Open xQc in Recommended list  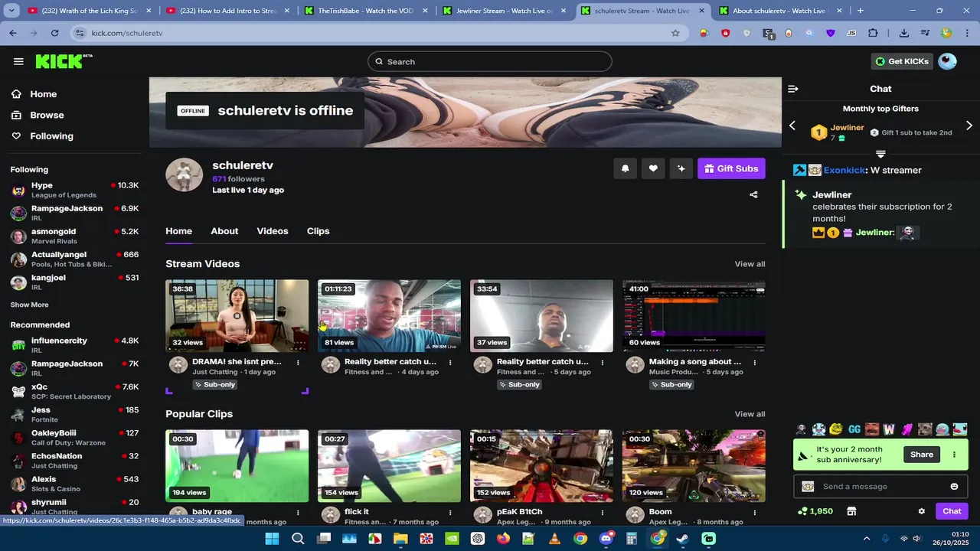[75, 391]
